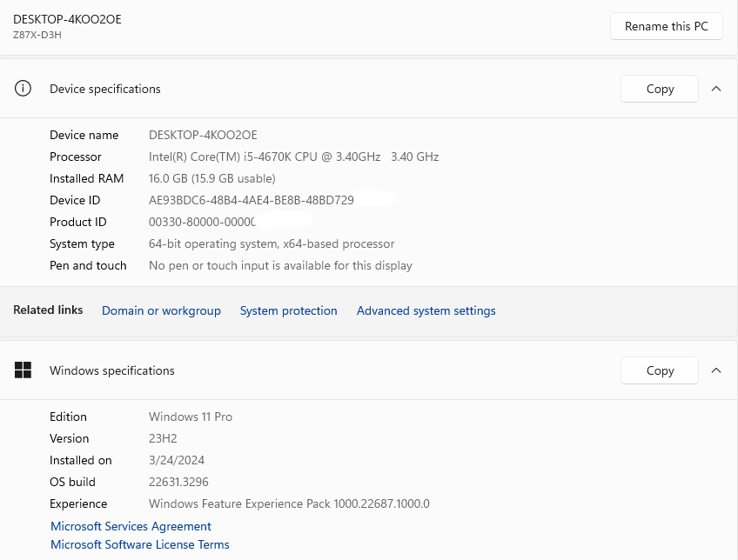This screenshot has width=738, height=560.
Task: Collapse the Device specifications section
Action: point(716,89)
